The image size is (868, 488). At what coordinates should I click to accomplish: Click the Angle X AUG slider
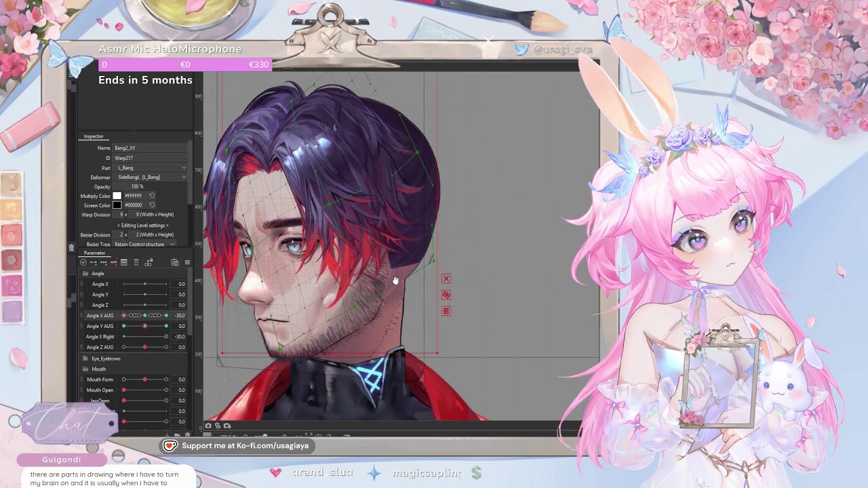(144, 316)
